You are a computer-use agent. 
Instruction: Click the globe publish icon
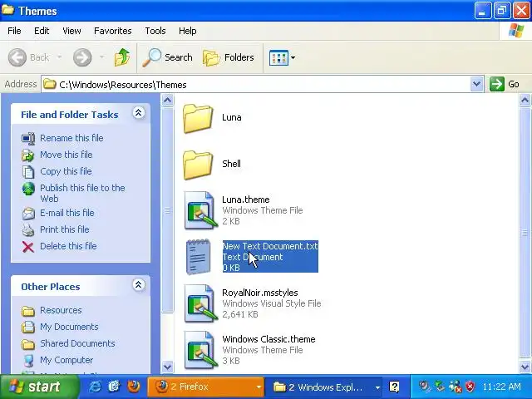click(x=28, y=189)
